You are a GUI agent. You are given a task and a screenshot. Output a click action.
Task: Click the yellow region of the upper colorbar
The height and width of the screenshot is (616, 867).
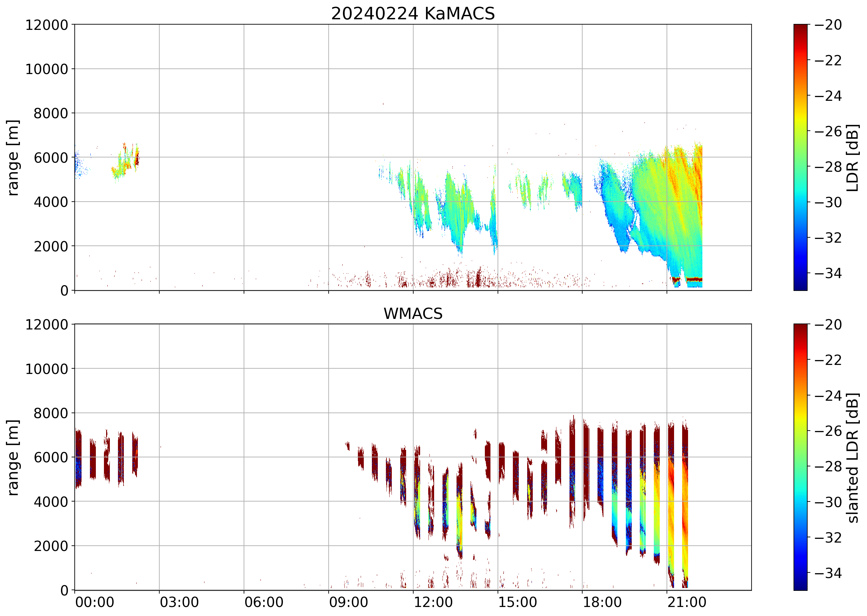tap(800, 119)
